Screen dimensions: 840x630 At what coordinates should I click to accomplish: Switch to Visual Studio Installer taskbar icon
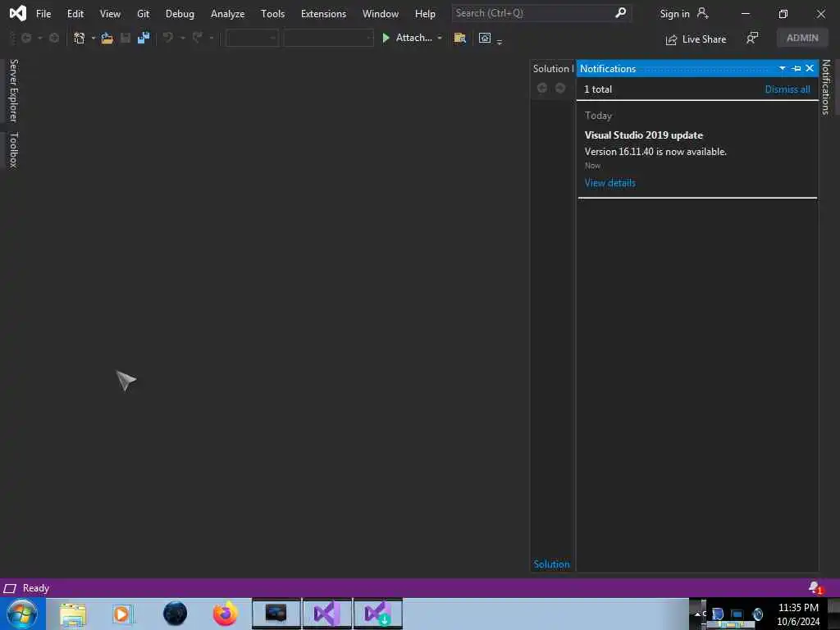coord(377,614)
